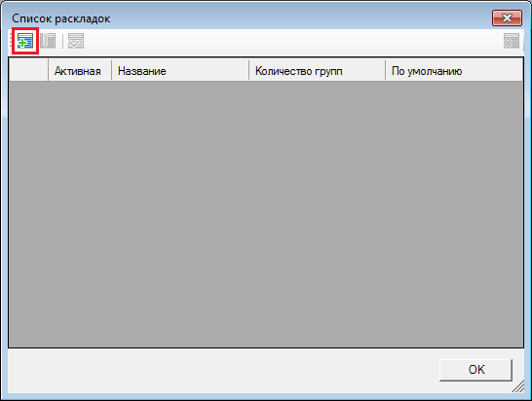532x401 pixels.
Task: Click the divider between Активная and Название
Action: [x=112, y=70]
